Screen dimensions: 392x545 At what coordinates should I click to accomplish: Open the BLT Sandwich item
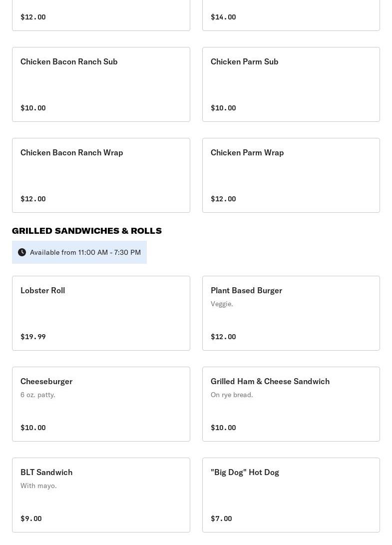pyautogui.click(x=101, y=495)
